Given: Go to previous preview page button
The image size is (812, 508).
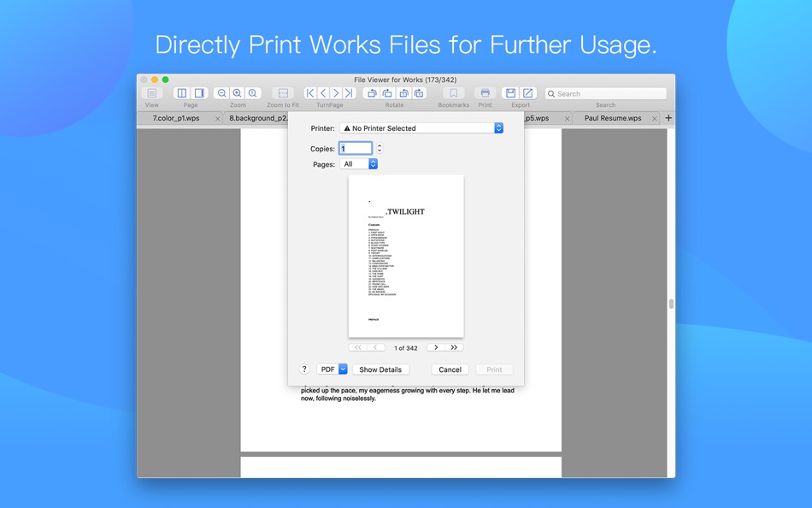Looking at the screenshot, I should coord(376,347).
